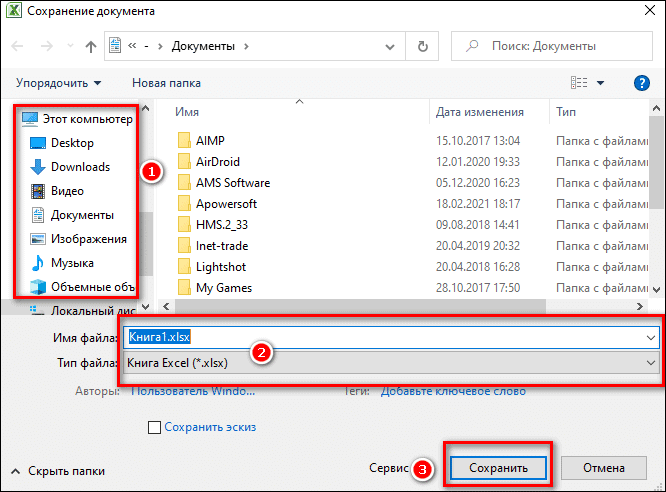Open the view options dropdown arrow
Image resolution: width=666 pixels, height=492 pixels.
coord(601,83)
